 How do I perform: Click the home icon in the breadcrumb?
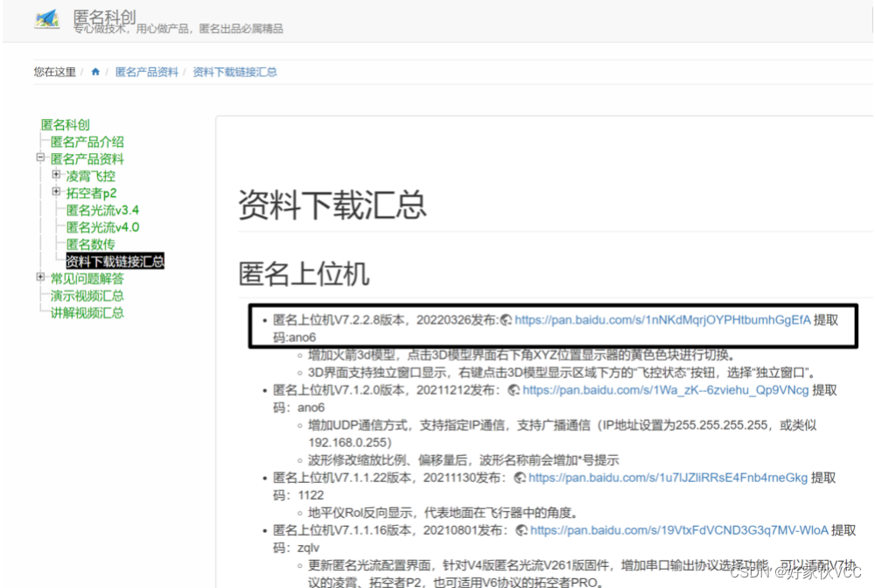point(95,71)
